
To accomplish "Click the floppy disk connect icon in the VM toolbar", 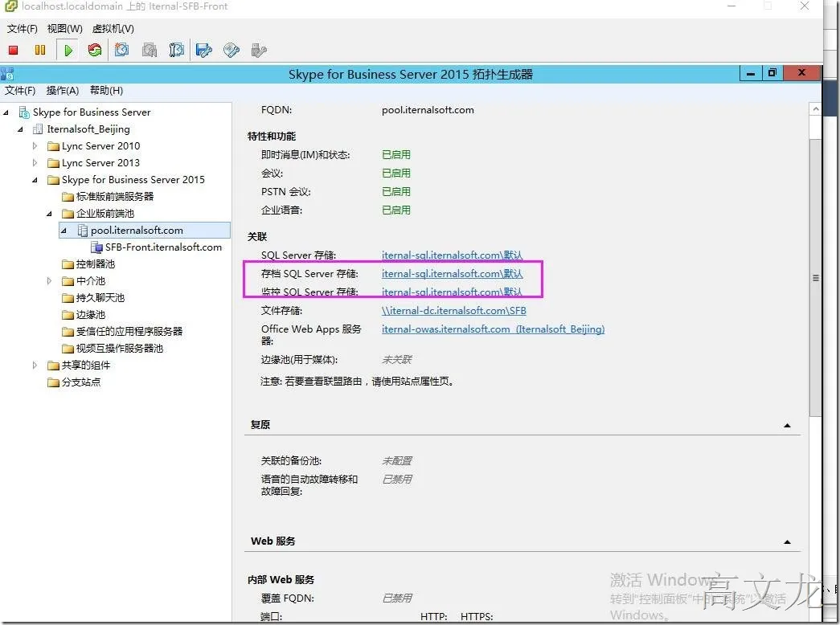I will 204,51.
